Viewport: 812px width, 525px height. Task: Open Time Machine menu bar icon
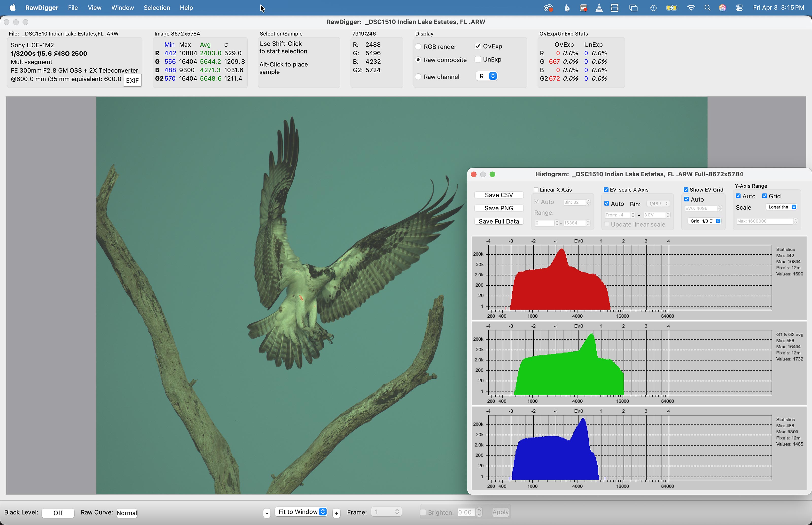pyautogui.click(x=653, y=8)
